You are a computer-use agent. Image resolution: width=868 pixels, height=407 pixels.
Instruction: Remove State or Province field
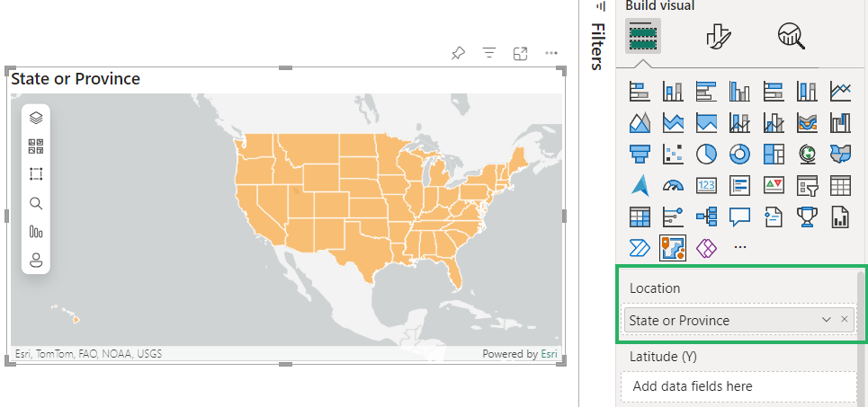tap(844, 320)
